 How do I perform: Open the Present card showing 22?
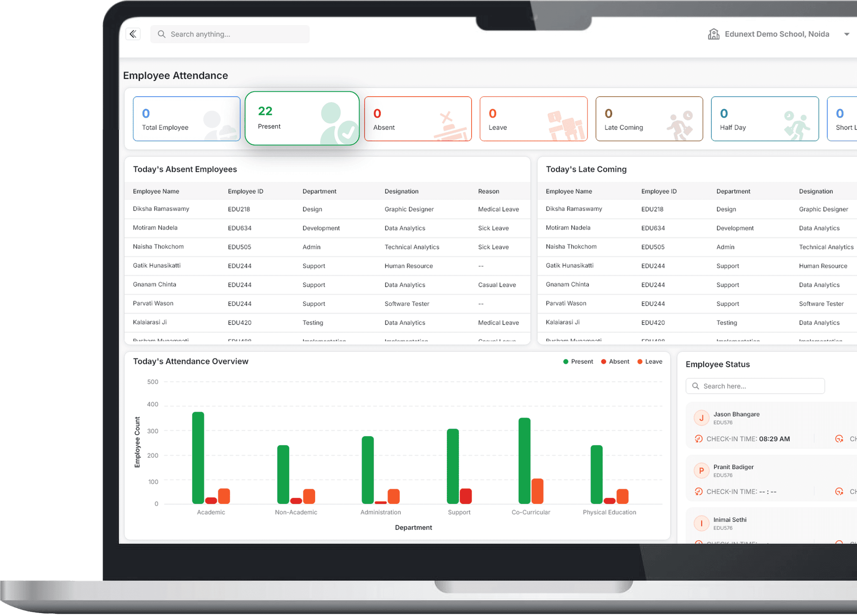pyautogui.click(x=302, y=118)
